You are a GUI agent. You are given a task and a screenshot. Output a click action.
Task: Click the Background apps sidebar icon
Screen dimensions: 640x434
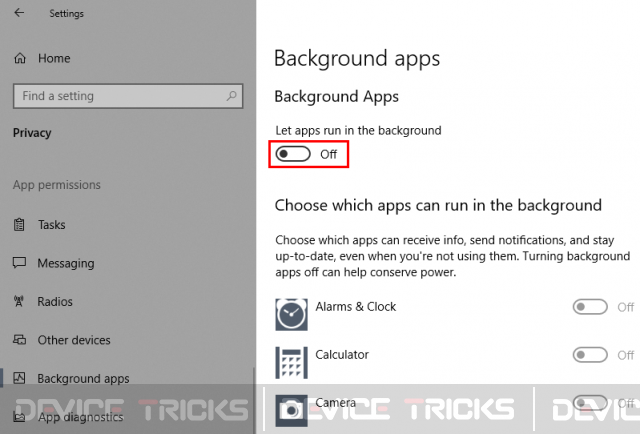[19, 378]
